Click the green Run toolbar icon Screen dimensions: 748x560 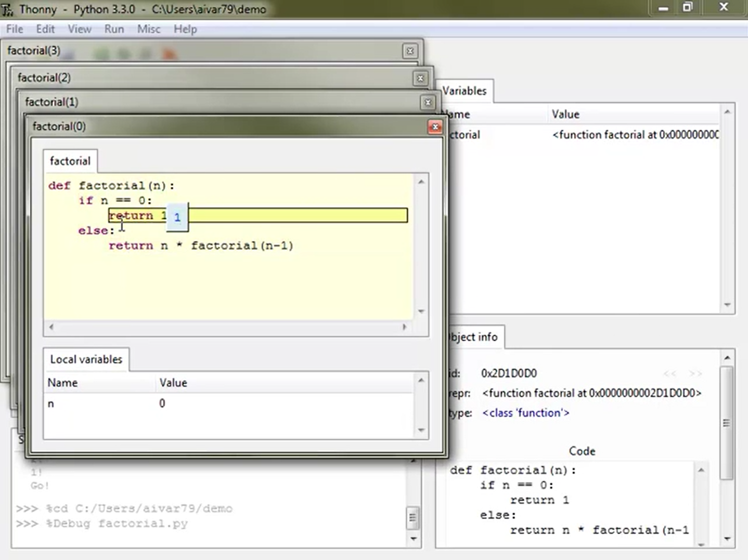101,54
